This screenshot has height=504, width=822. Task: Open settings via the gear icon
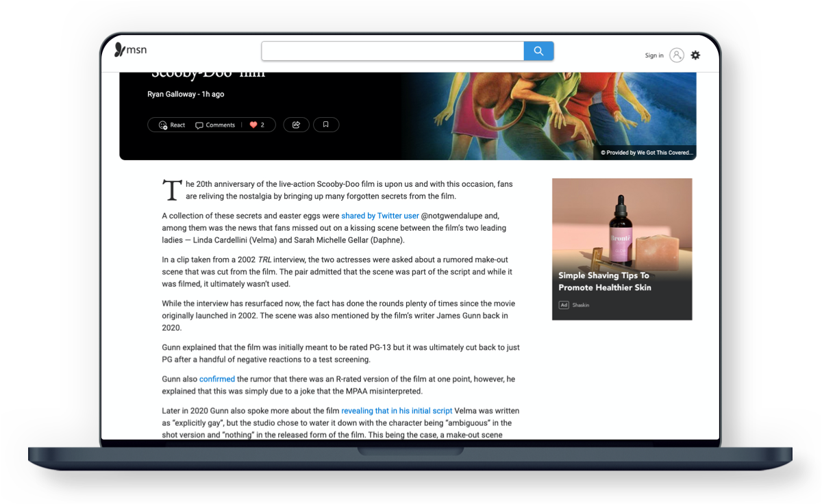click(x=695, y=55)
